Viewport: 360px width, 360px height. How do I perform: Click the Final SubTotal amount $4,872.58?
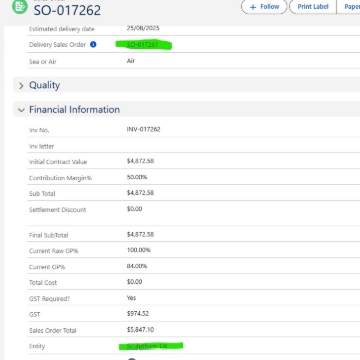coord(140,235)
